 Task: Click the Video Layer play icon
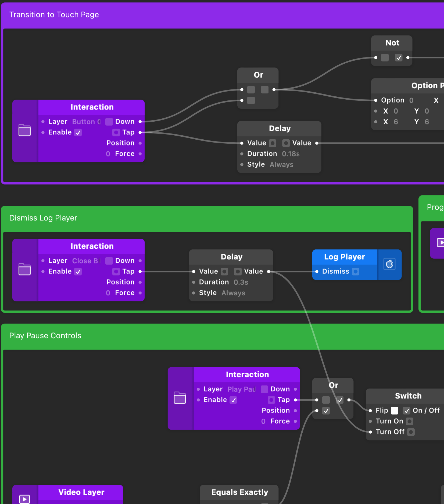(x=24, y=499)
